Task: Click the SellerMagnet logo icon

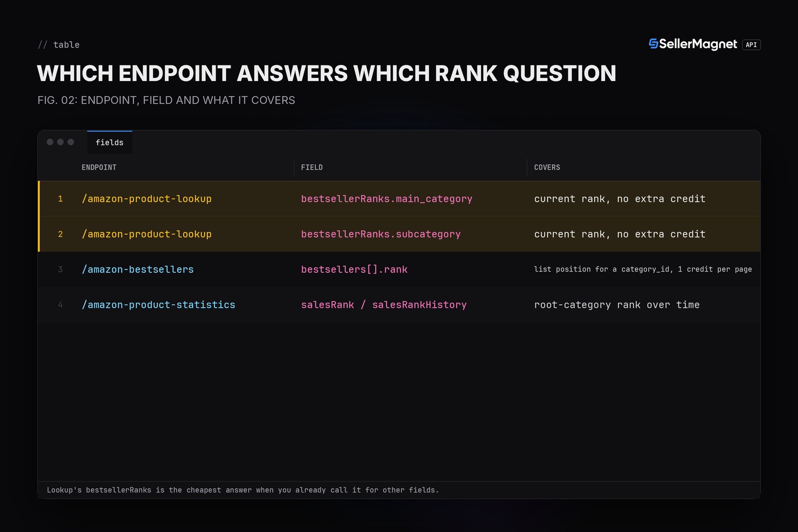Action: (x=654, y=44)
